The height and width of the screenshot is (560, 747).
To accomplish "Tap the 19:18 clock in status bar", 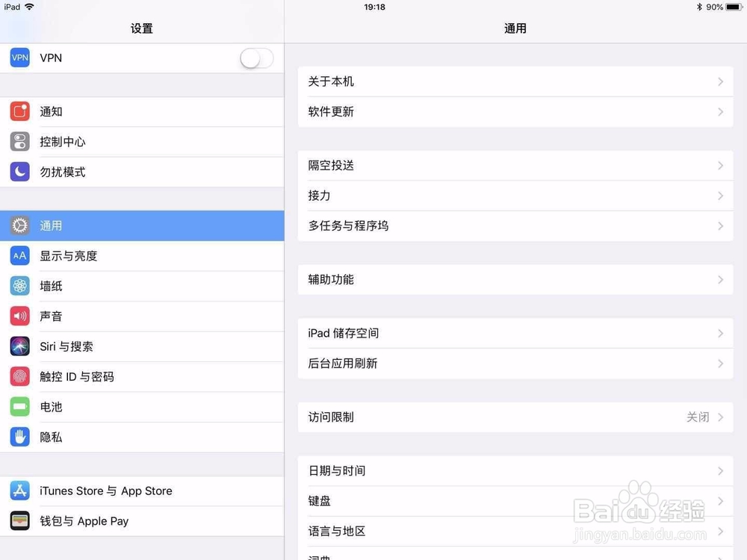I will 374,7.
